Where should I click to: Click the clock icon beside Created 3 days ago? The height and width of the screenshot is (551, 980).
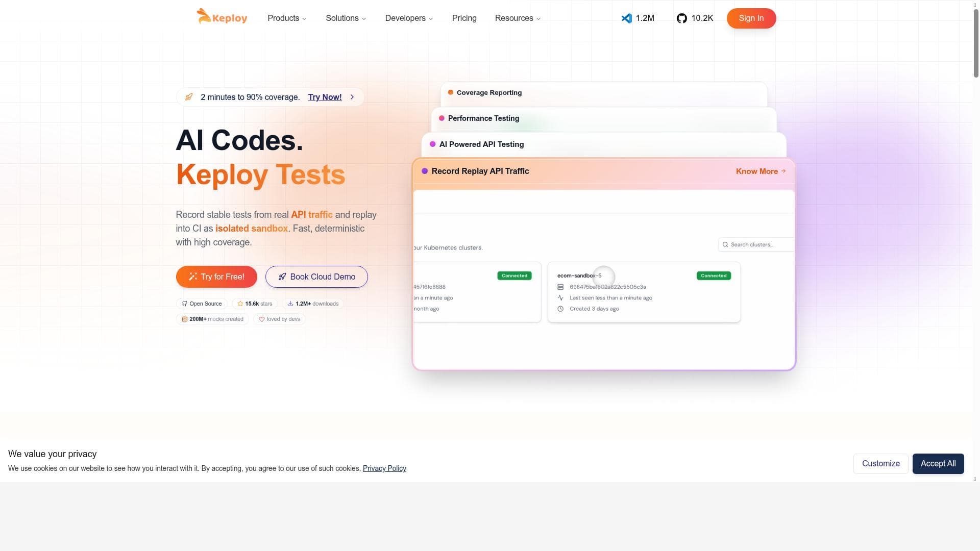click(560, 309)
